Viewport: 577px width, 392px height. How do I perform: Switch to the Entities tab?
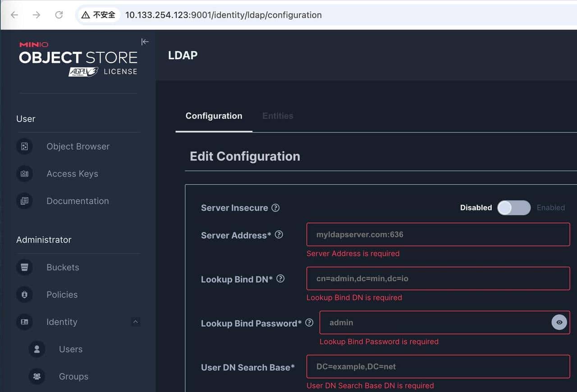(278, 116)
